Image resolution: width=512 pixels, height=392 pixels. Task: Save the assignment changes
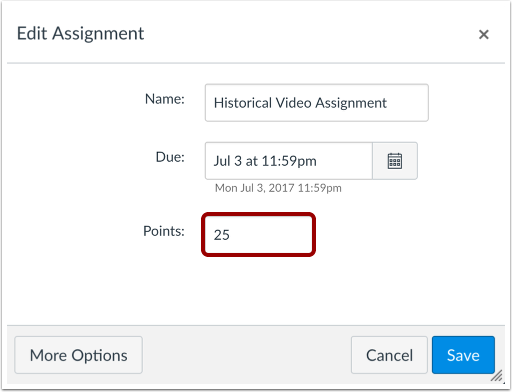(x=463, y=355)
